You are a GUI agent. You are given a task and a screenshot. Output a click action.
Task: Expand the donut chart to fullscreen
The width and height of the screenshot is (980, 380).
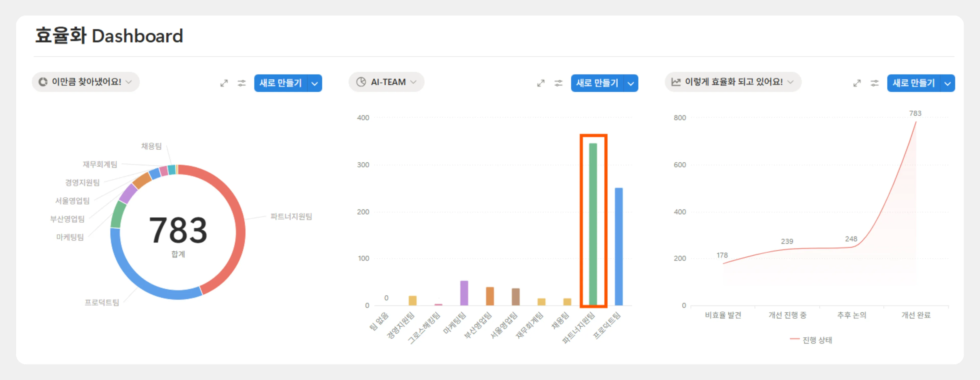224,83
